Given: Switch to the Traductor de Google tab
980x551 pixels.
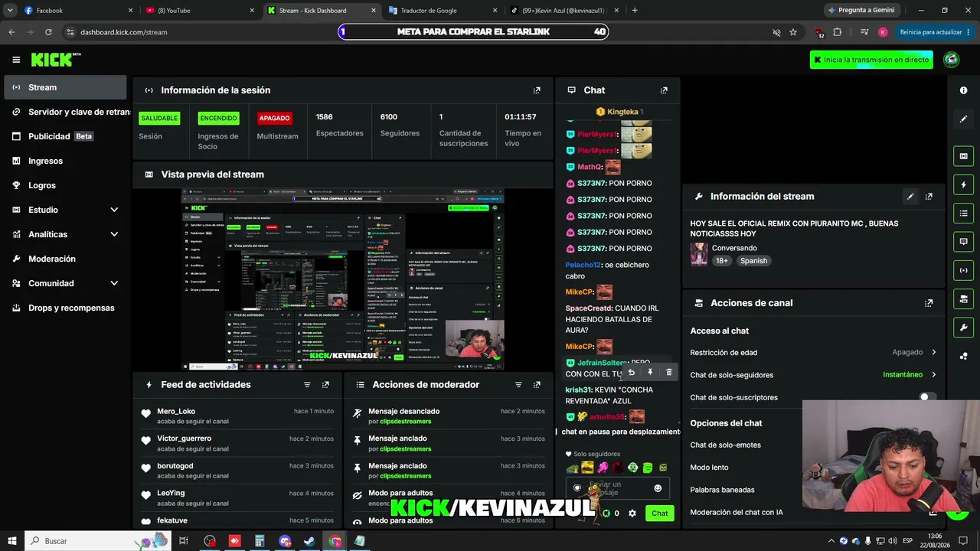Looking at the screenshot, I should 443,11.
